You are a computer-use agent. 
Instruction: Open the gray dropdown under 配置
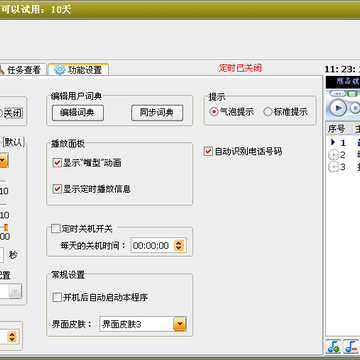point(15,292)
